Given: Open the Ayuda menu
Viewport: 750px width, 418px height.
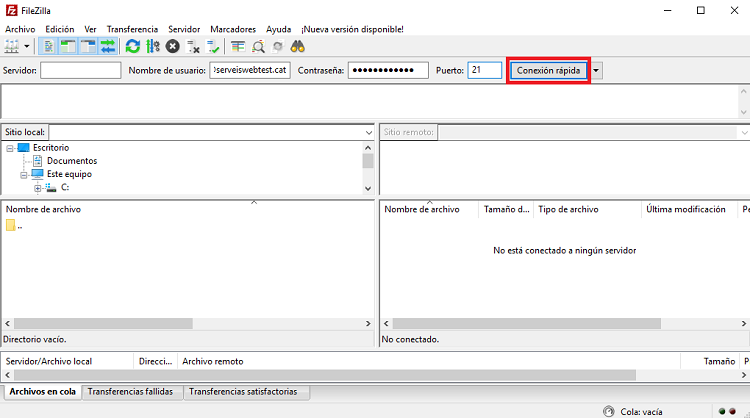Looking at the screenshot, I should click(278, 29).
